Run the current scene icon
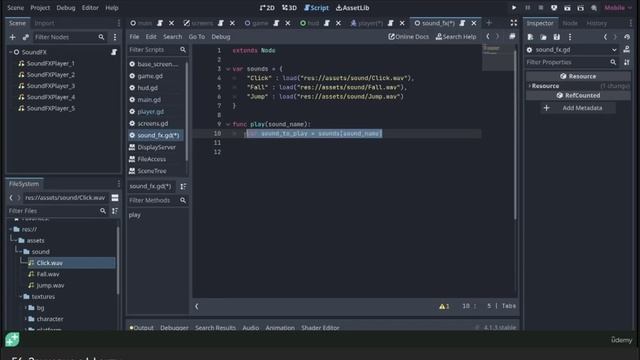This screenshot has height=360, width=640. (x=567, y=8)
